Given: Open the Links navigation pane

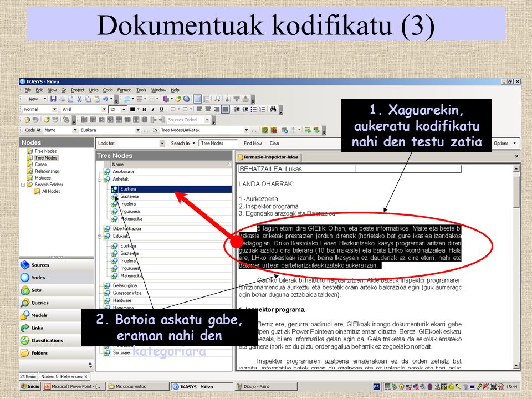Looking at the screenshot, I should [x=57, y=328].
